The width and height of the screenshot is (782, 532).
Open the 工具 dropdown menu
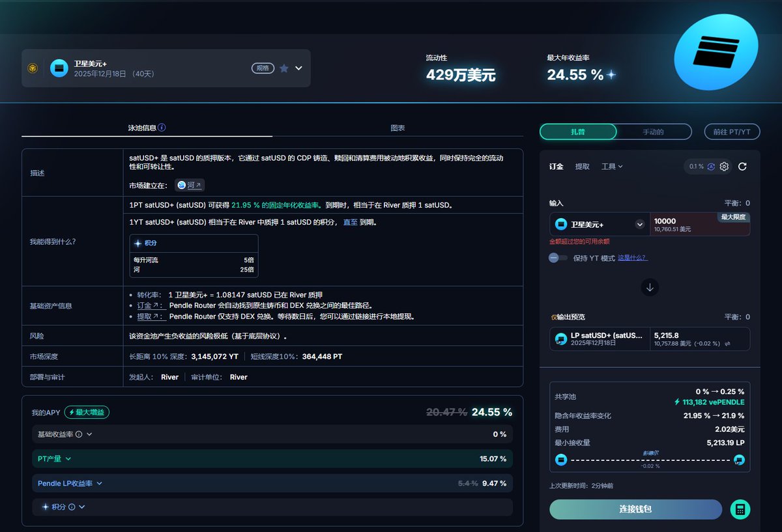tap(612, 166)
